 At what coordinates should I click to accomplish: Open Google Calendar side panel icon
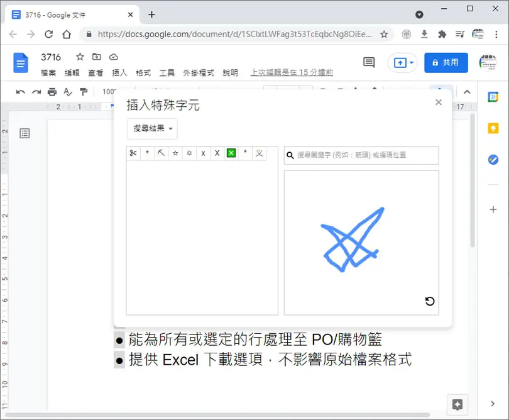point(493,97)
